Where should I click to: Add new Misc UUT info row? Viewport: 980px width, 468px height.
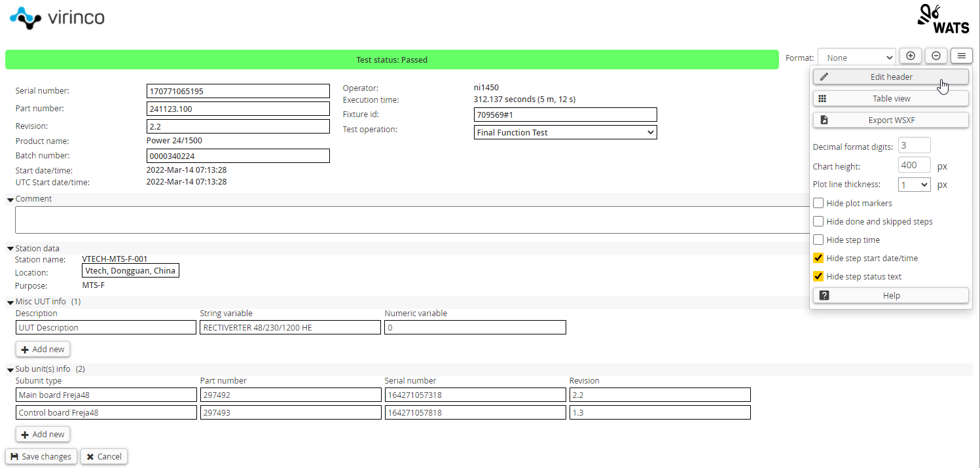(43, 349)
